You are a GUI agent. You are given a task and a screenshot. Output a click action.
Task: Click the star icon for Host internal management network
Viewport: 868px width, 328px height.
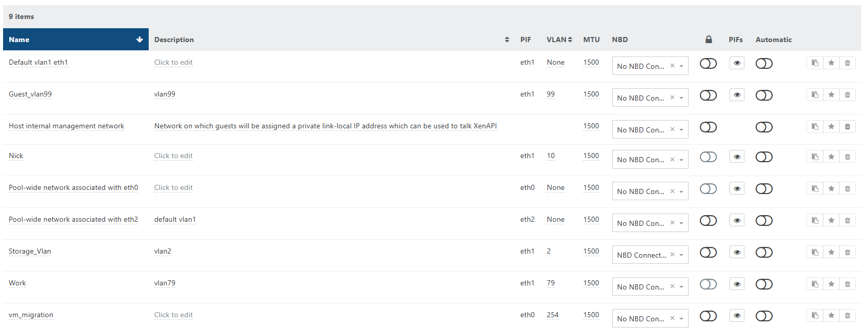831,127
